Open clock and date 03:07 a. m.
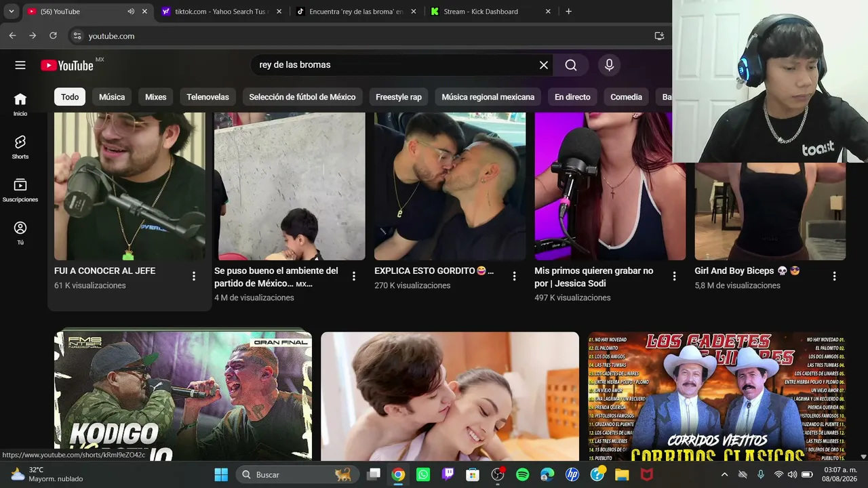The height and width of the screenshot is (488, 868). (x=840, y=474)
